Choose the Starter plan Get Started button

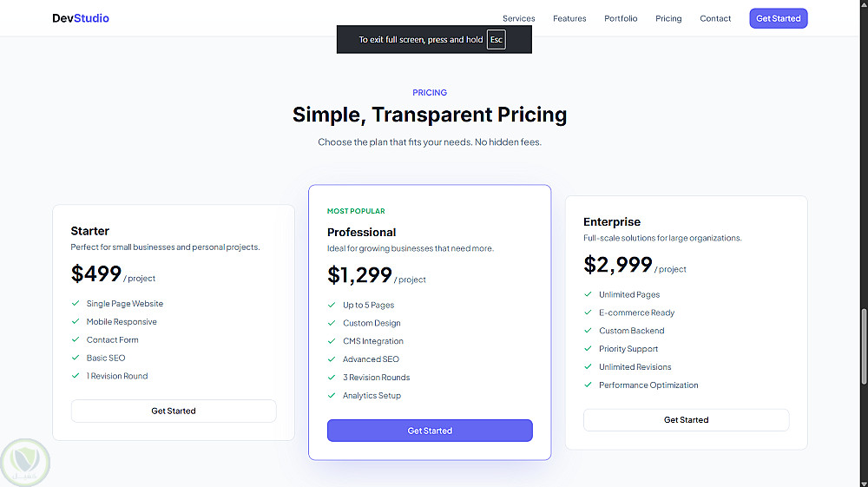coord(174,411)
